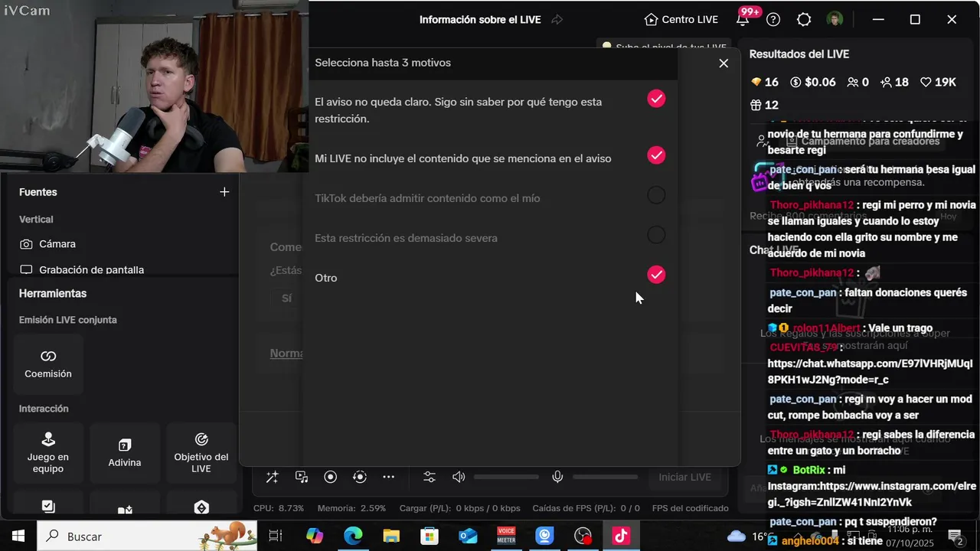Viewport: 980px width, 551px height.
Task: Add a new source with plus icon
Action: (x=224, y=192)
